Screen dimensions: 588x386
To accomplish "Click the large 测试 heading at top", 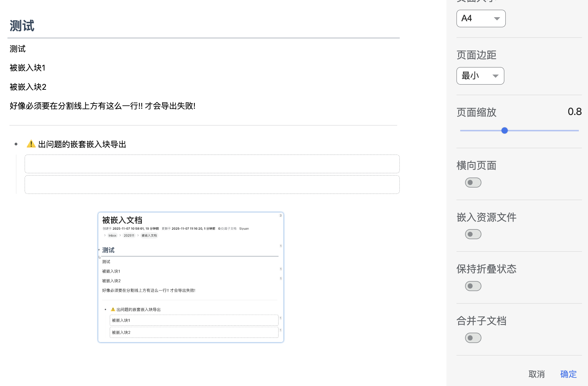I will tap(22, 26).
